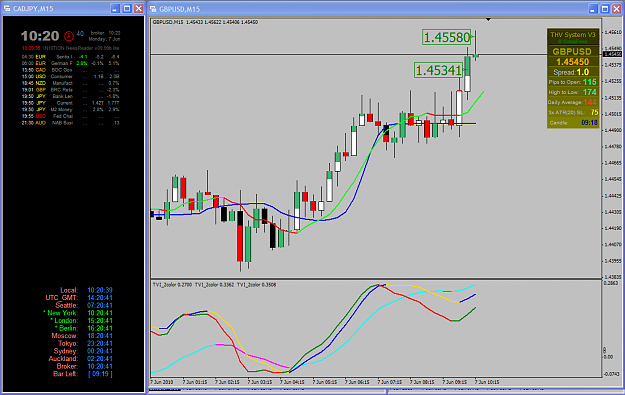Select the GBP BRC Reta news row
Screen dimensions: 625x395
(x=71, y=90)
